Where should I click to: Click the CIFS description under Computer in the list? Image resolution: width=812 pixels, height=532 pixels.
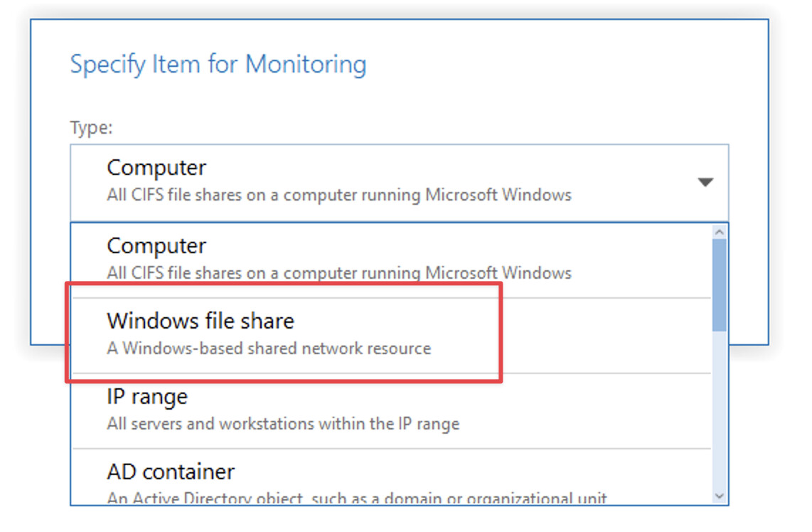coord(338,272)
